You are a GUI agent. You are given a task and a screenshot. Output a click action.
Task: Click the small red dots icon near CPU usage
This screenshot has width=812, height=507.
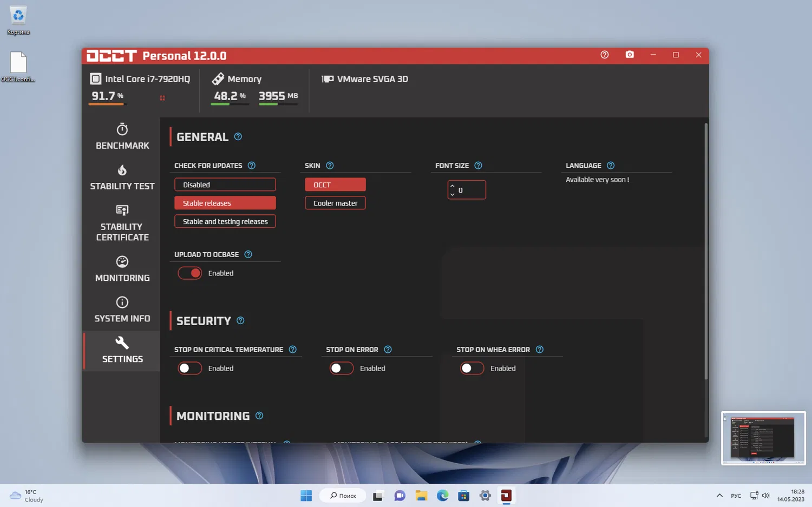[x=162, y=98]
